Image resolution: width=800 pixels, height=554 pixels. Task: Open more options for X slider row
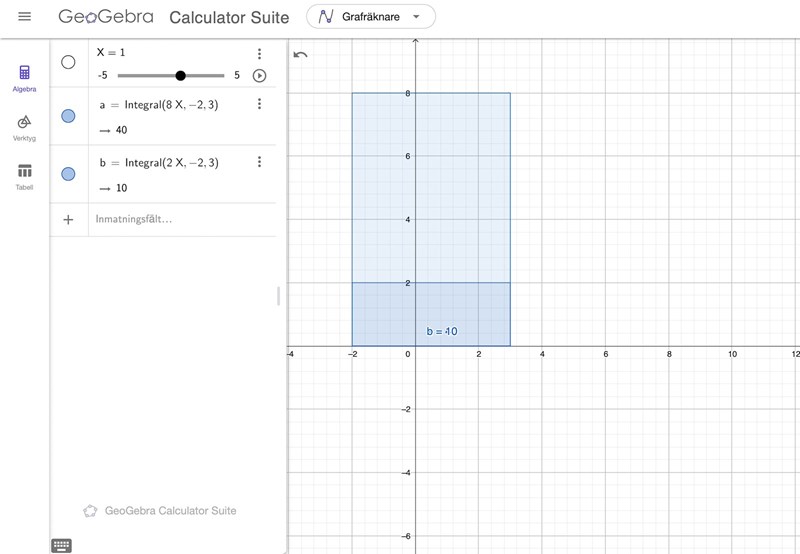click(x=259, y=54)
